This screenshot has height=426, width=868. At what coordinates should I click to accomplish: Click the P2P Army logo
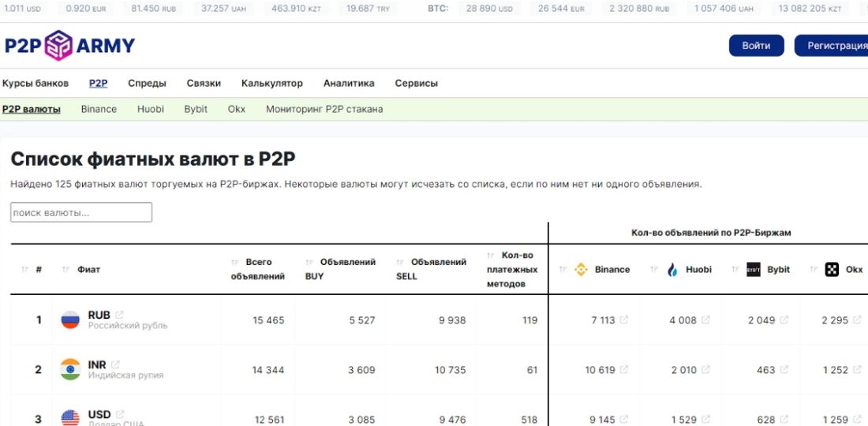tap(69, 46)
